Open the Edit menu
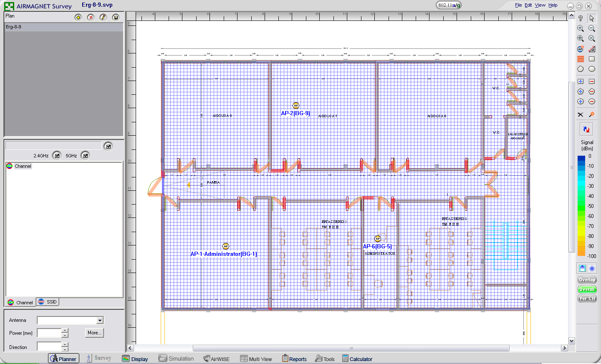601x364 pixels. tap(528, 5)
